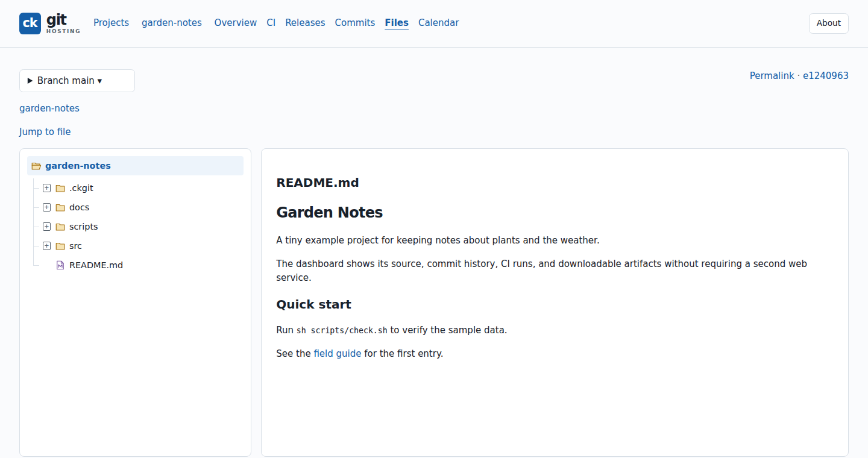Open the garden-notes link in the top navigation

point(172,23)
